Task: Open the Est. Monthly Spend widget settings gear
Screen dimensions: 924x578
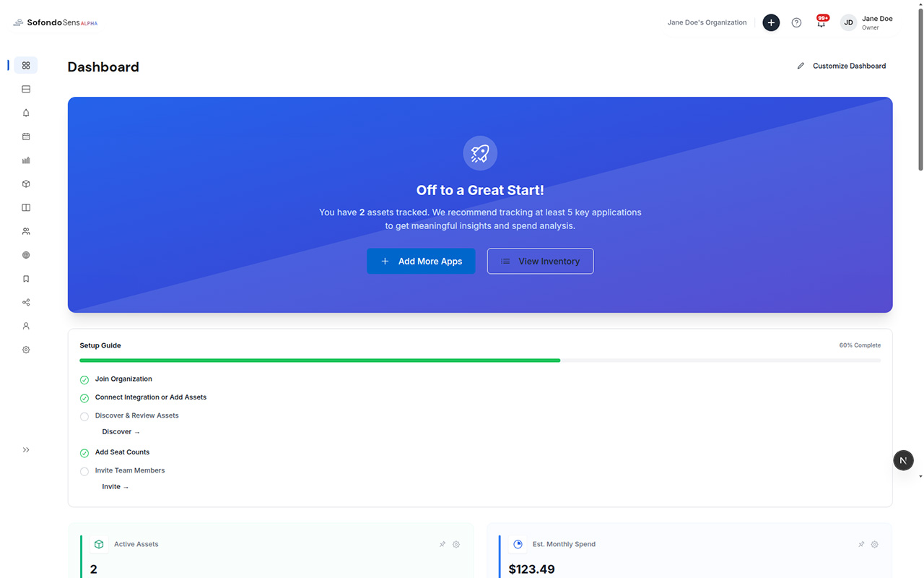Action: [875, 544]
